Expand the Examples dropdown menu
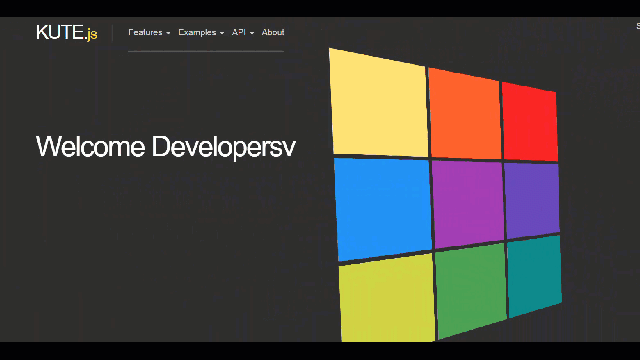The width and height of the screenshot is (640, 360). point(201,32)
